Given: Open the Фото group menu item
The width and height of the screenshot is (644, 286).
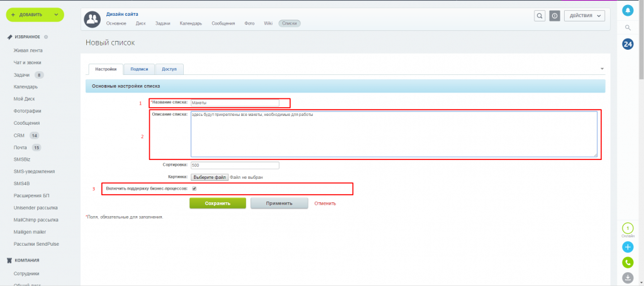Looking at the screenshot, I should click(x=249, y=23).
